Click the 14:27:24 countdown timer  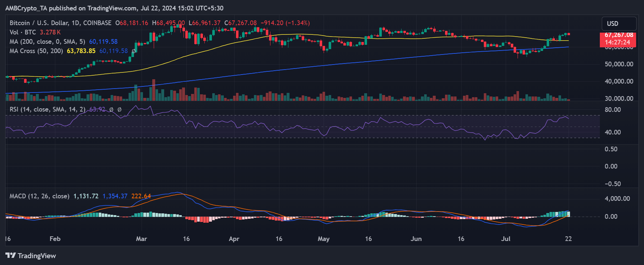pos(617,42)
